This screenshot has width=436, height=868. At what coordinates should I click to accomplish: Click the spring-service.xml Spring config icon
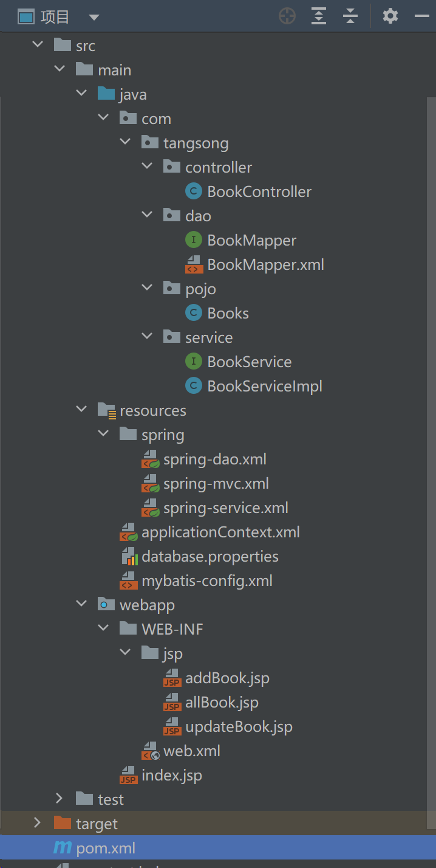click(x=150, y=508)
